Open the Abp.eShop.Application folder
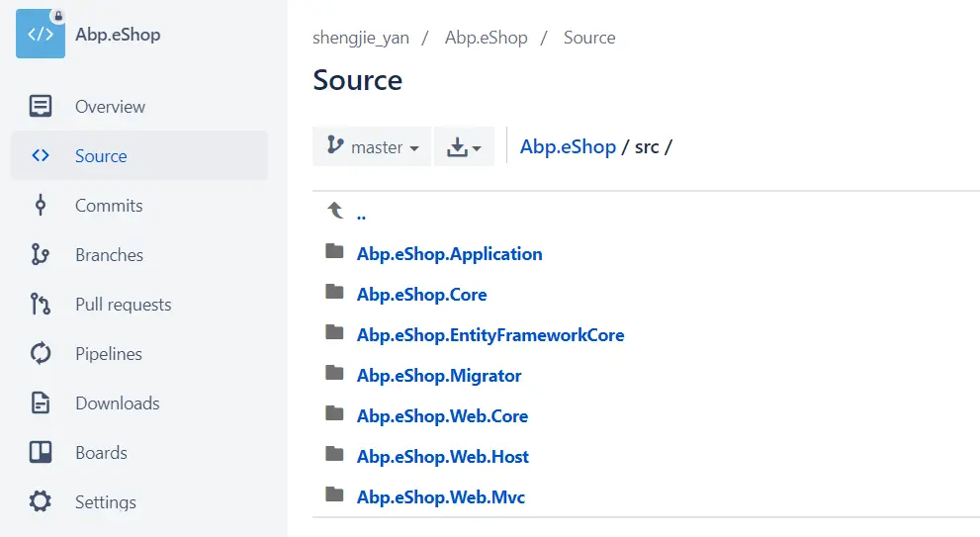980x537 pixels. 449,253
